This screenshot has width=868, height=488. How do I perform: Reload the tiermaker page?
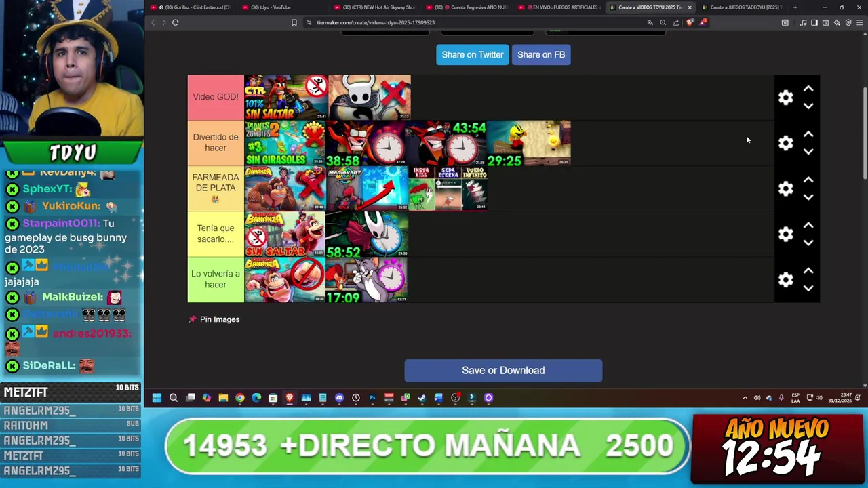175,22
